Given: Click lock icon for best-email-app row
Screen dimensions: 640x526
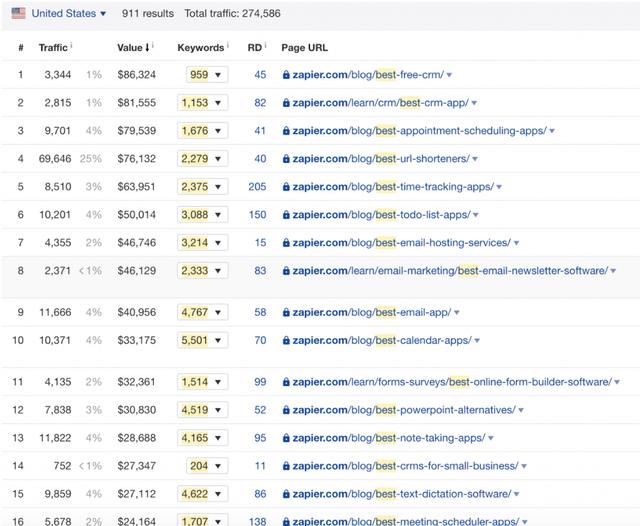Looking at the screenshot, I should tap(286, 313).
